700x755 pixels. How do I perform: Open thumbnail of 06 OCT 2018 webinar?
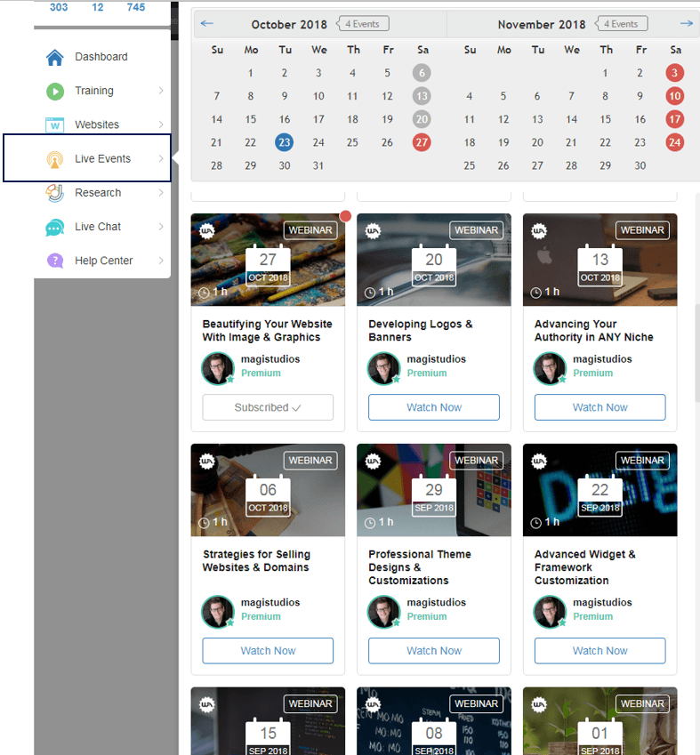[x=268, y=490]
